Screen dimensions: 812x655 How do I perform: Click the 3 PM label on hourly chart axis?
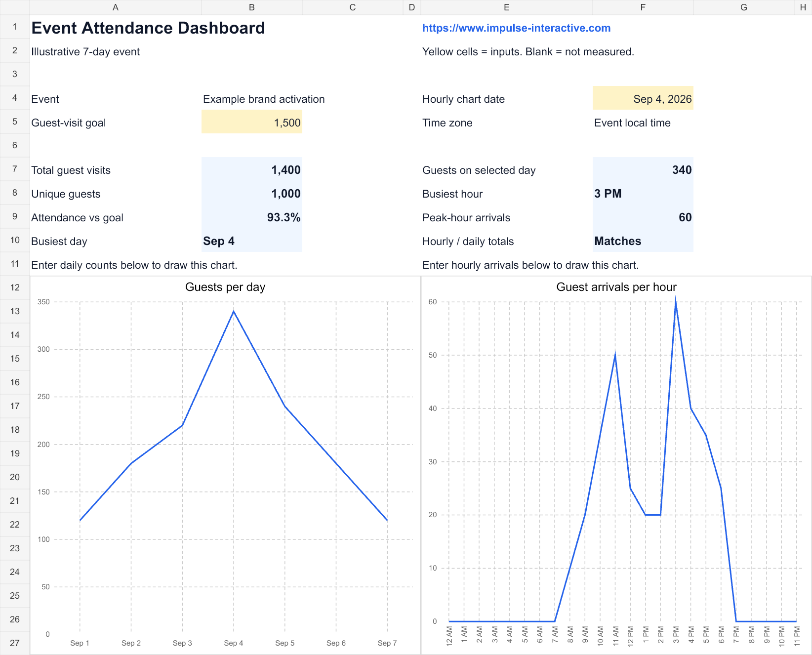click(676, 635)
